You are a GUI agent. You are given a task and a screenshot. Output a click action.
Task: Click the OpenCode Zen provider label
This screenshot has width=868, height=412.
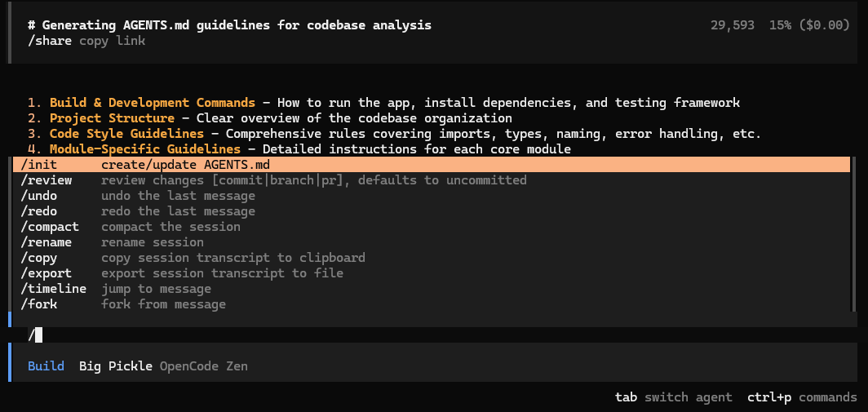(x=203, y=366)
